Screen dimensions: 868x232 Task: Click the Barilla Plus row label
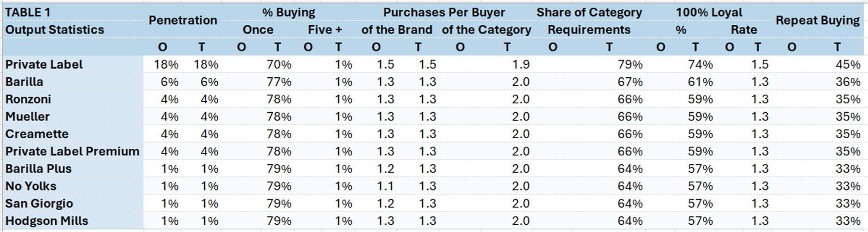39,169
